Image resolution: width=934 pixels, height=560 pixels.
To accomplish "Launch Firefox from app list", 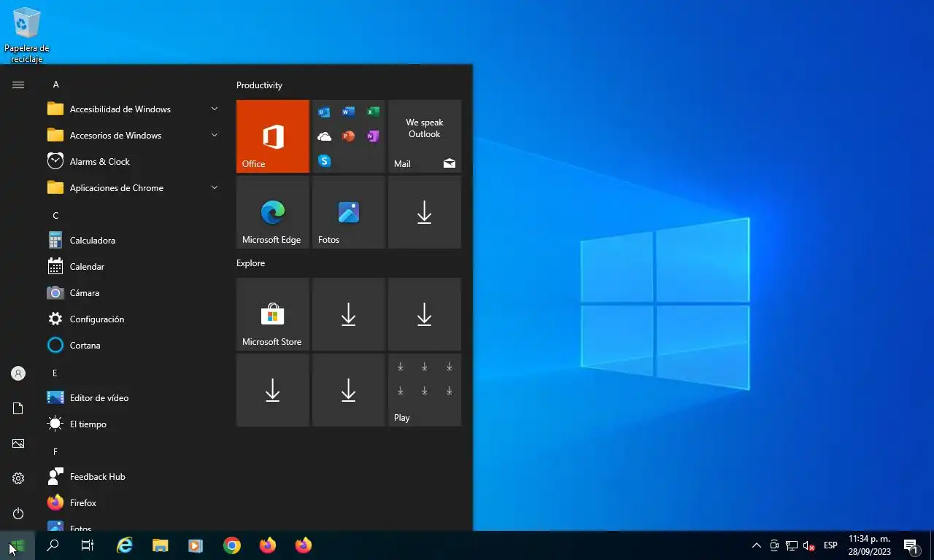I will [133, 503].
